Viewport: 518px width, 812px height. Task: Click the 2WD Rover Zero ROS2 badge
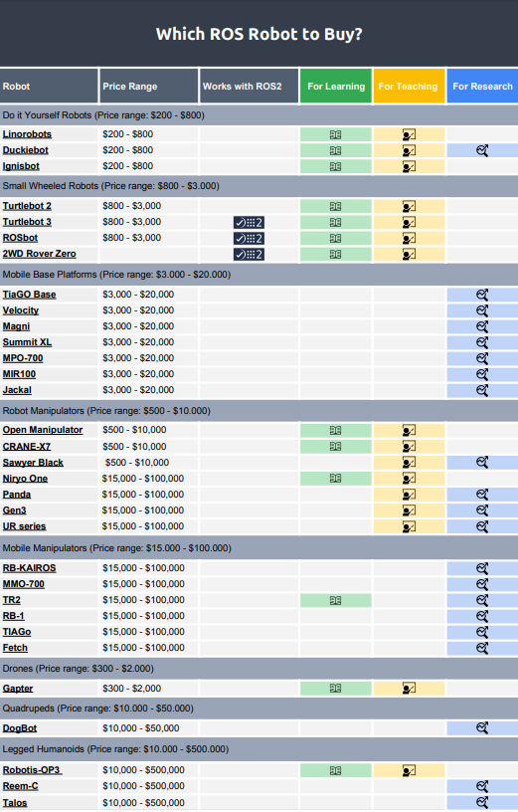point(249,255)
